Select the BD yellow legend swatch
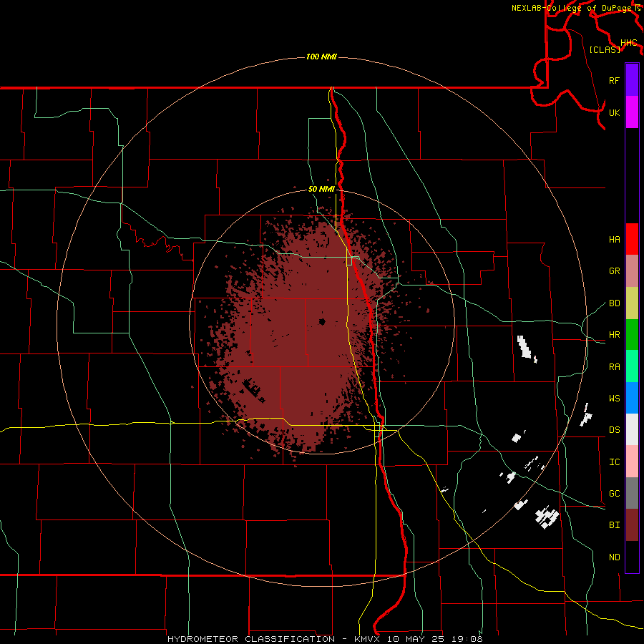 [x=632, y=303]
